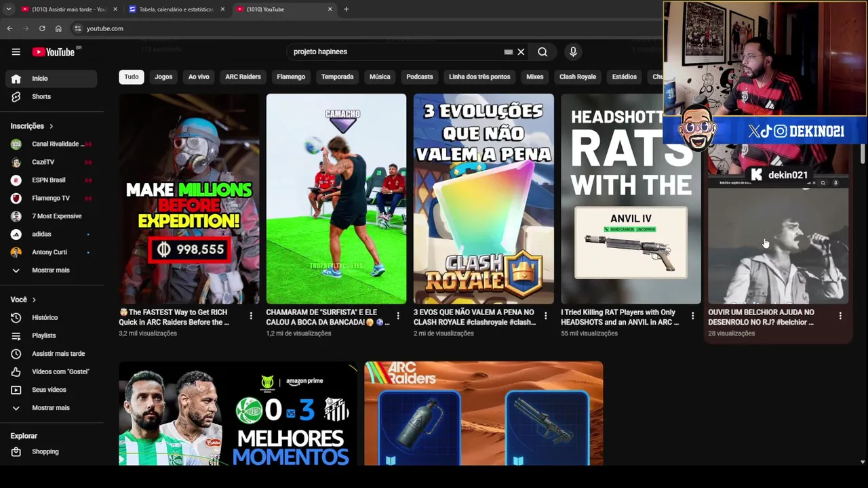Open options menu for 3 EVOS short
Image resolution: width=868 pixels, height=488 pixels.
click(545, 316)
